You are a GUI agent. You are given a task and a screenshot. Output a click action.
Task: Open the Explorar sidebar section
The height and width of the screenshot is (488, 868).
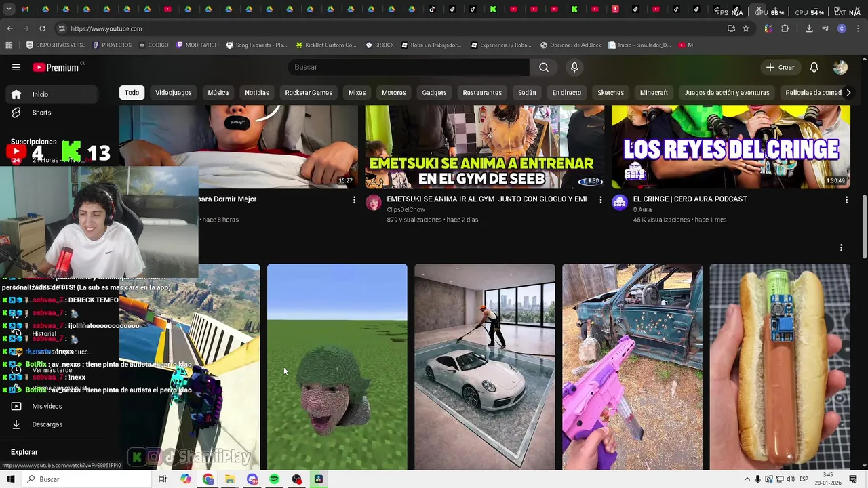(x=24, y=452)
